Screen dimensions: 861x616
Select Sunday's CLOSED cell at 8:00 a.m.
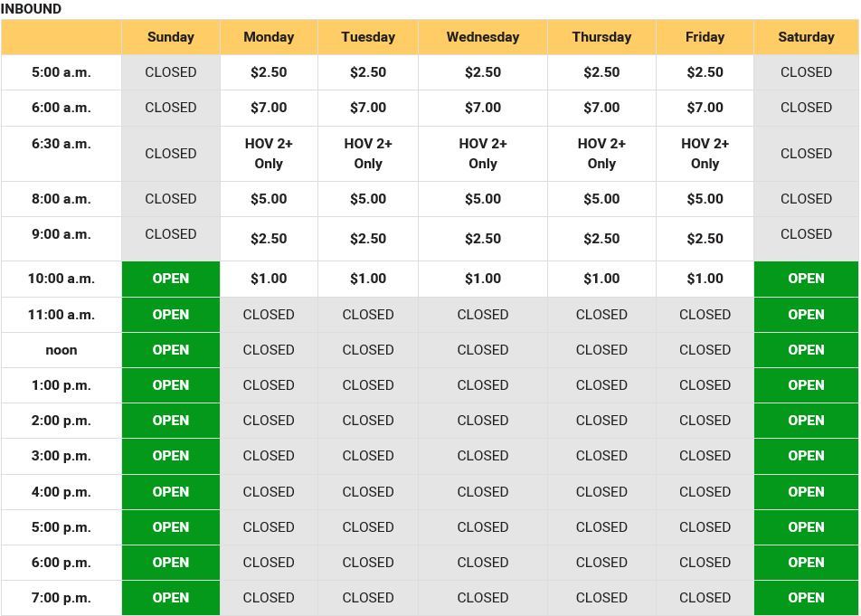[x=171, y=199]
